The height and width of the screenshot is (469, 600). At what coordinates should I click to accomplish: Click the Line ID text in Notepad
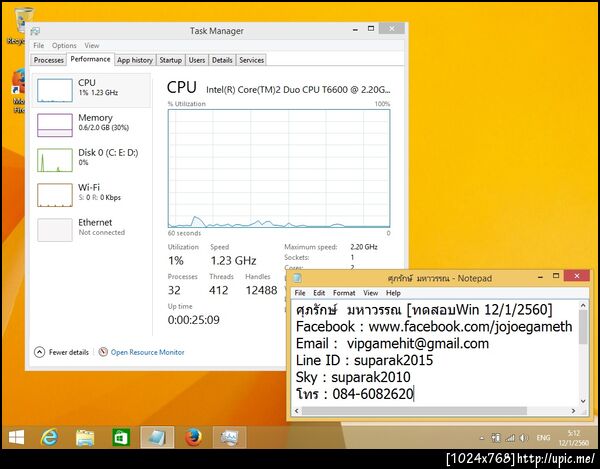(364, 360)
